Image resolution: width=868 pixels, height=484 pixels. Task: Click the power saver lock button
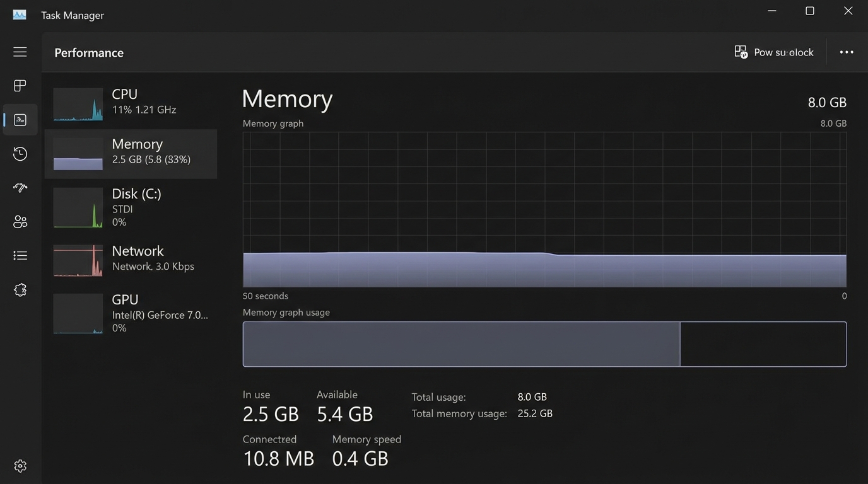(x=774, y=52)
